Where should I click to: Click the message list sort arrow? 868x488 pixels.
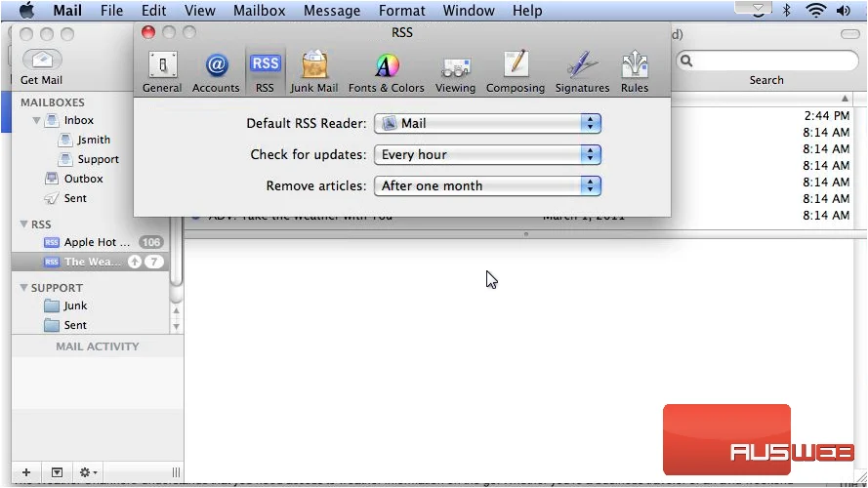pyautogui.click(x=845, y=99)
